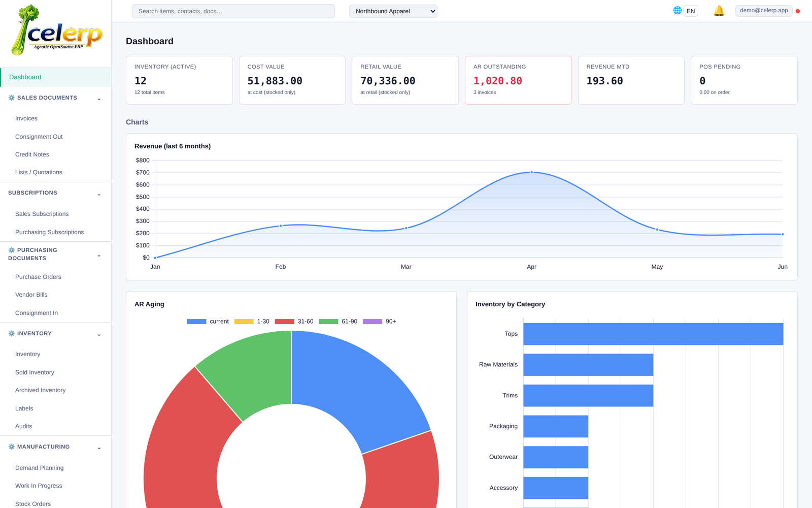Click the notifications bell icon
This screenshot has width=812, height=508.
(719, 11)
